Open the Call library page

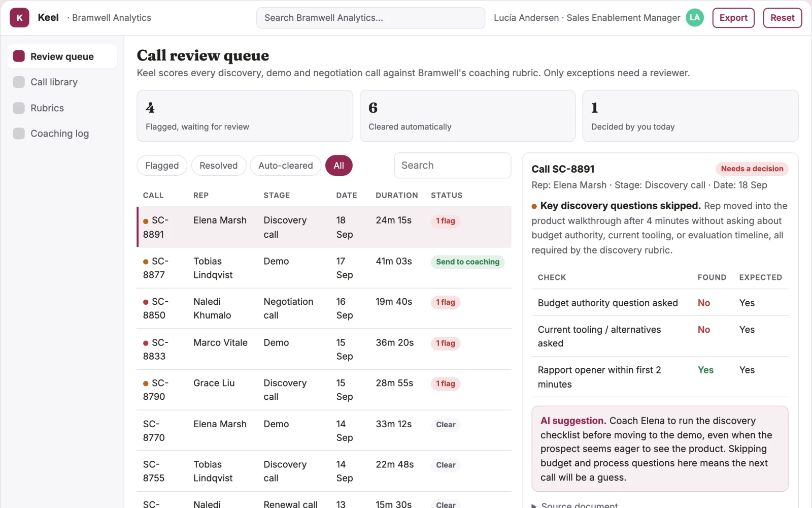[62, 82]
